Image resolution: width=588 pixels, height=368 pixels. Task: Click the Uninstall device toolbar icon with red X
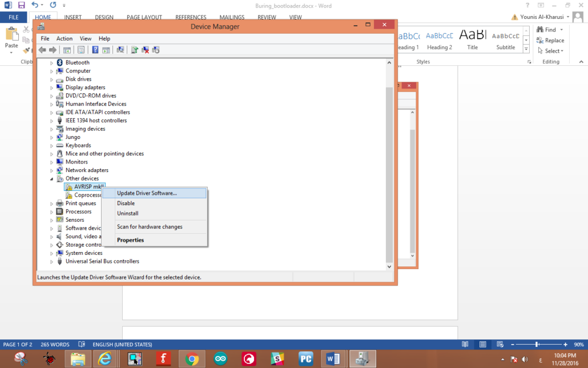pyautogui.click(x=145, y=50)
